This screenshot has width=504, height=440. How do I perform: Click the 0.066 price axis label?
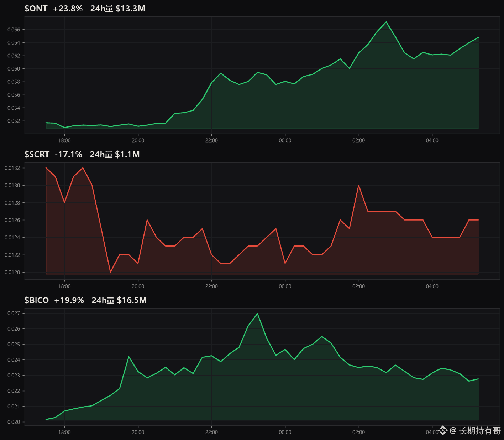tap(14, 30)
